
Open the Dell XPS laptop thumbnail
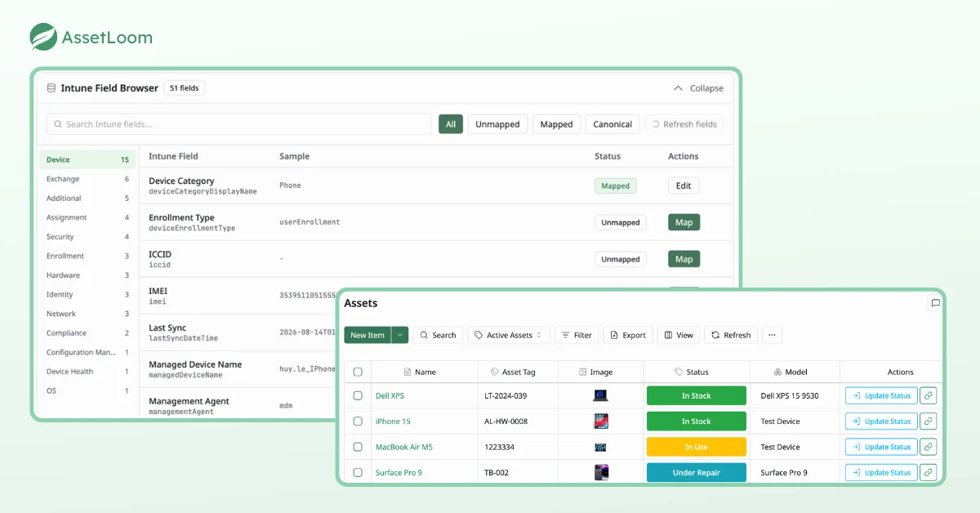click(601, 396)
